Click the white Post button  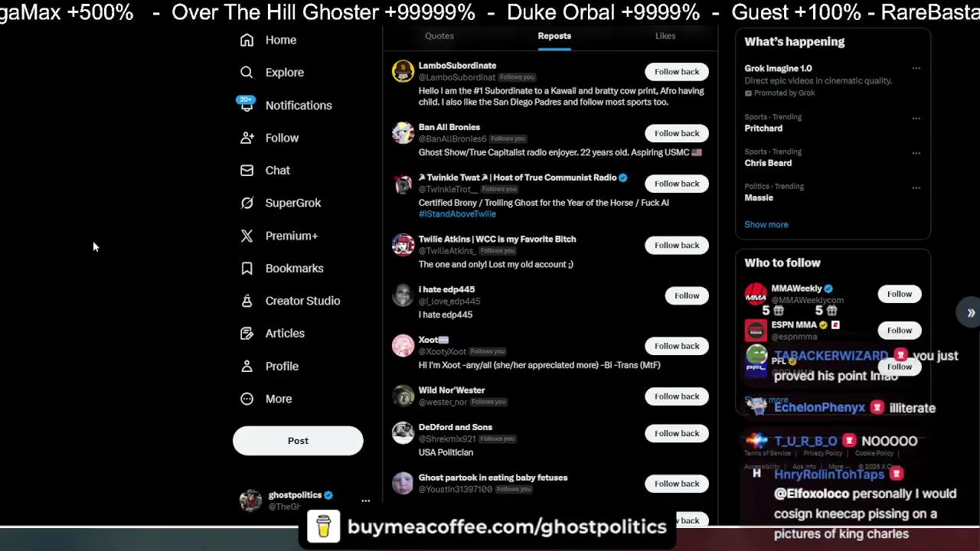[298, 441]
